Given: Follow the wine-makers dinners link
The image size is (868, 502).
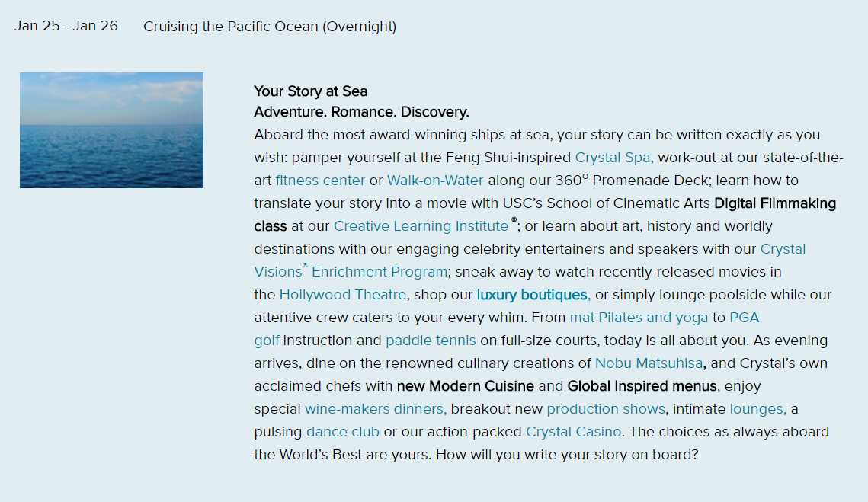Looking at the screenshot, I should [376, 409].
